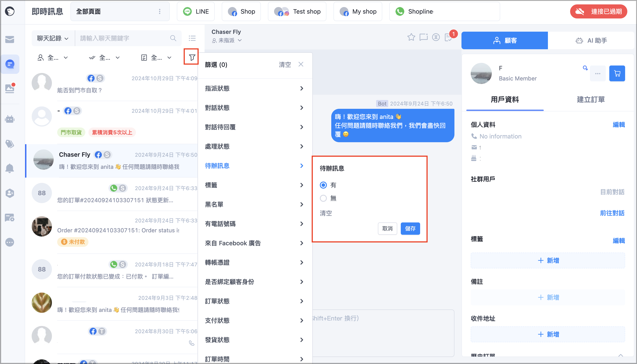
Task: Select the LINE channel tab
Action: [196, 11]
